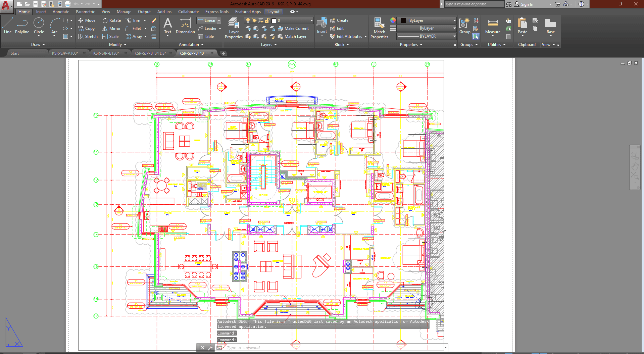Switch to the KSR-SJP-B130 drawing tab
The width and height of the screenshot is (644, 354).
coord(106,53)
